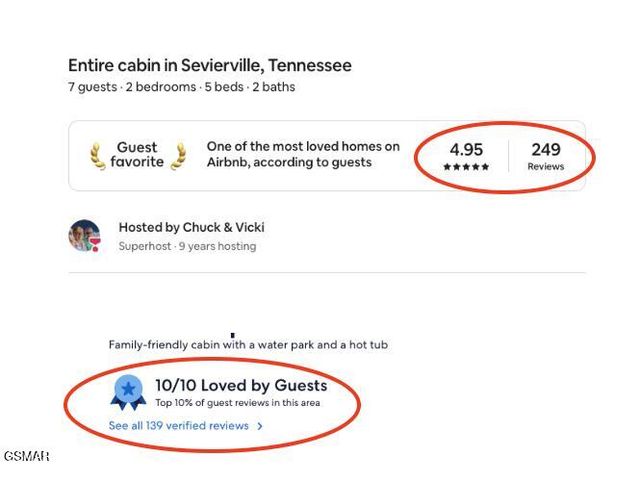
Task: Click the GSMAR watermark logo
Action: point(26,457)
